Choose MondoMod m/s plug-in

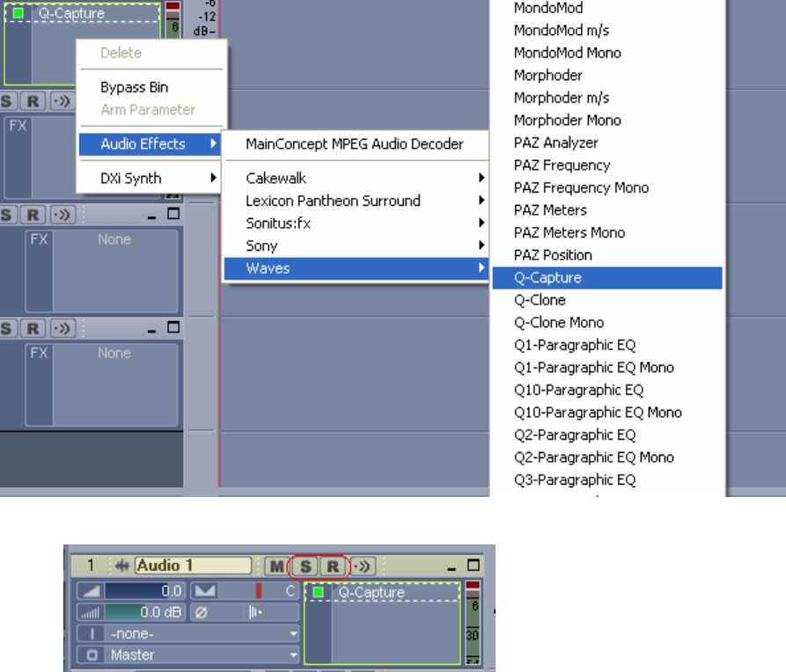coord(607,31)
